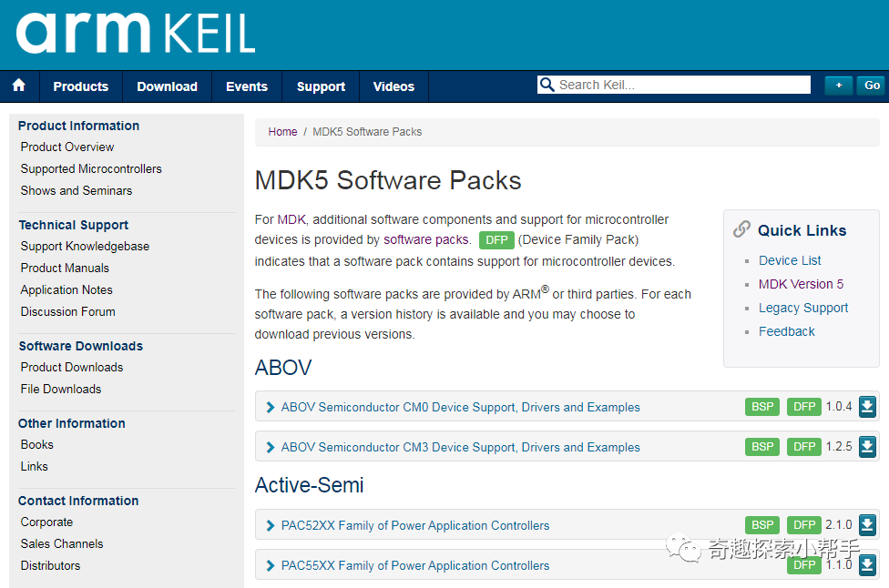Open the Videos menu
The image size is (889, 588).
coord(393,86)
